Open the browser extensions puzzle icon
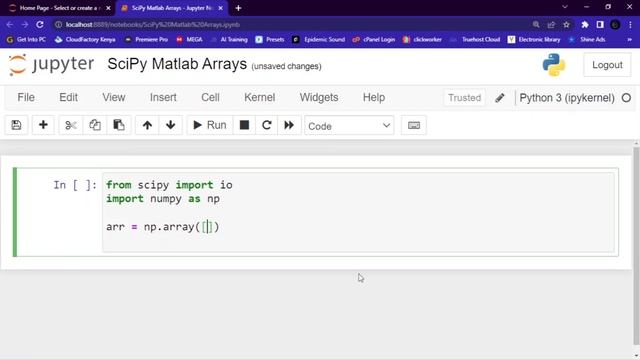640x360 pixels. tap(585, 24)
